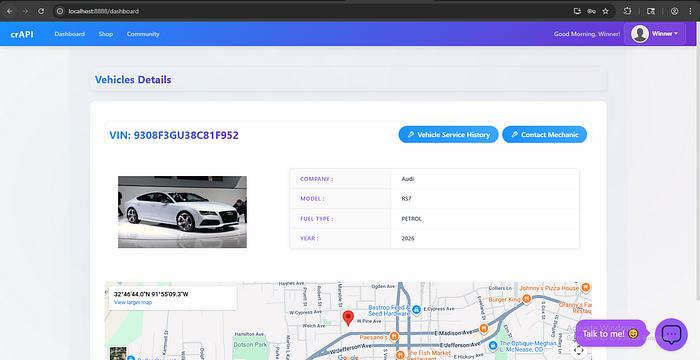The width and height of the screenshot is (700, 360).
Task: Click the PETROL fuel type value
Action: click(412, 219)
